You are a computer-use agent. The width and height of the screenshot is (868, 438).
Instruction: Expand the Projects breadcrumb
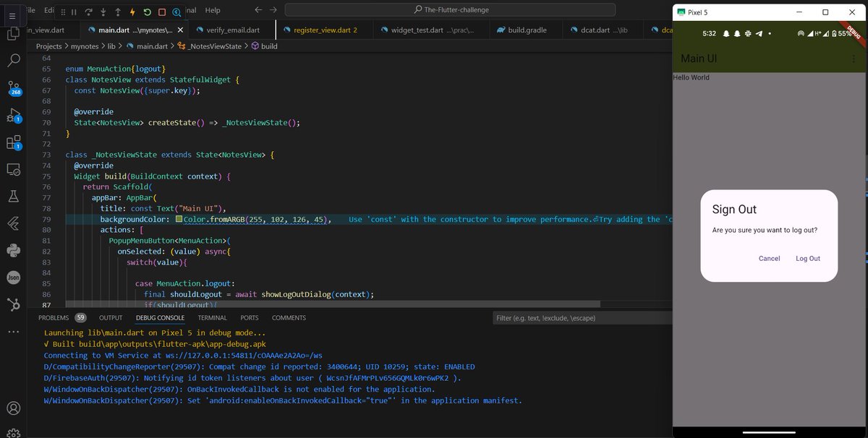49,46
